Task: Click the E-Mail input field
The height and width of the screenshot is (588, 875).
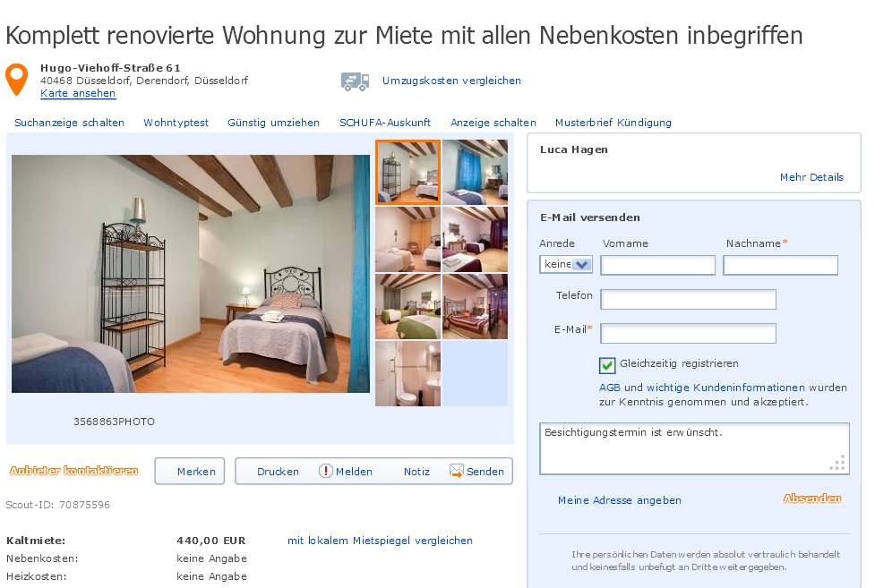Action: (x=688, y=333)
